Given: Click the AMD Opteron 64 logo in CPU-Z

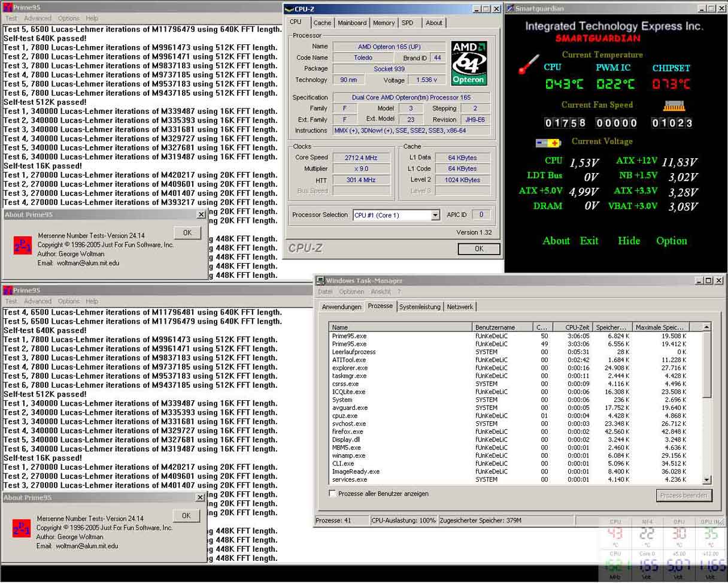Looking at the screenshot, I should (469, 63).
